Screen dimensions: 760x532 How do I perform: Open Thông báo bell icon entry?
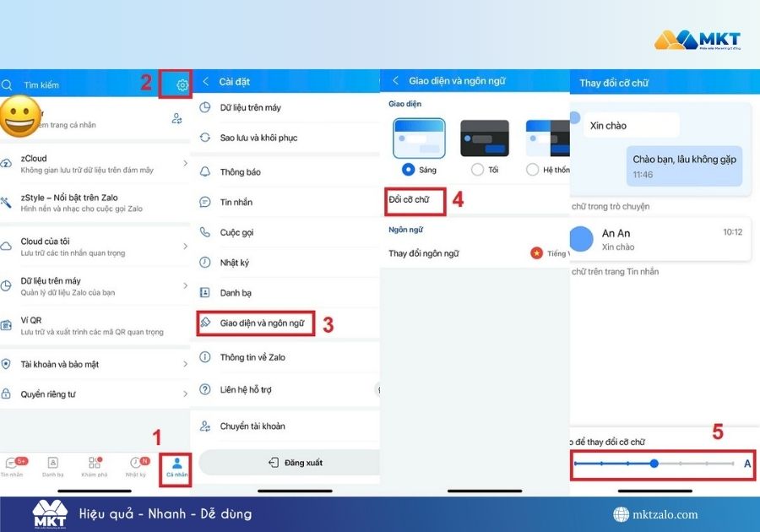coord(204,171)
